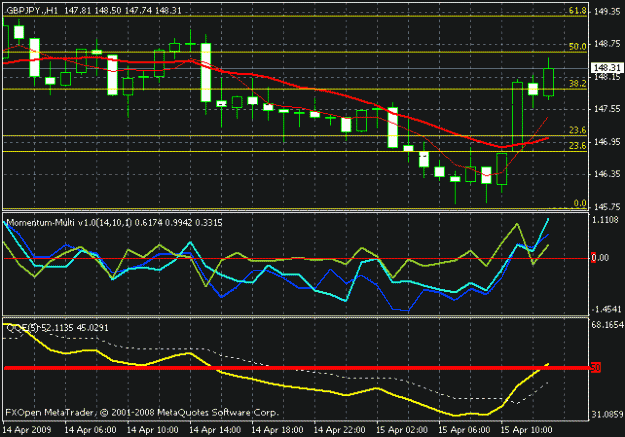The width and height of the screenshot is (625, 437).
Task: Click the 15 Apr 10:00 time label
Action: (x=526, y=430)
